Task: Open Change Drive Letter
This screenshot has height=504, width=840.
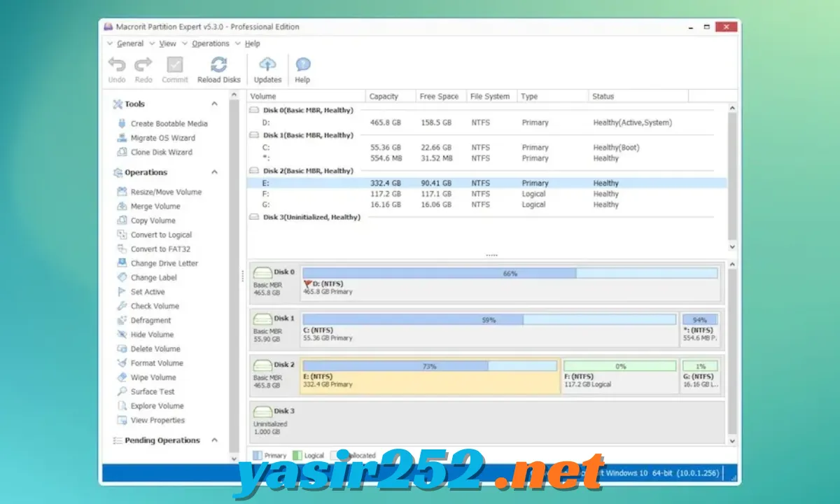Action: tap(164, 263)
